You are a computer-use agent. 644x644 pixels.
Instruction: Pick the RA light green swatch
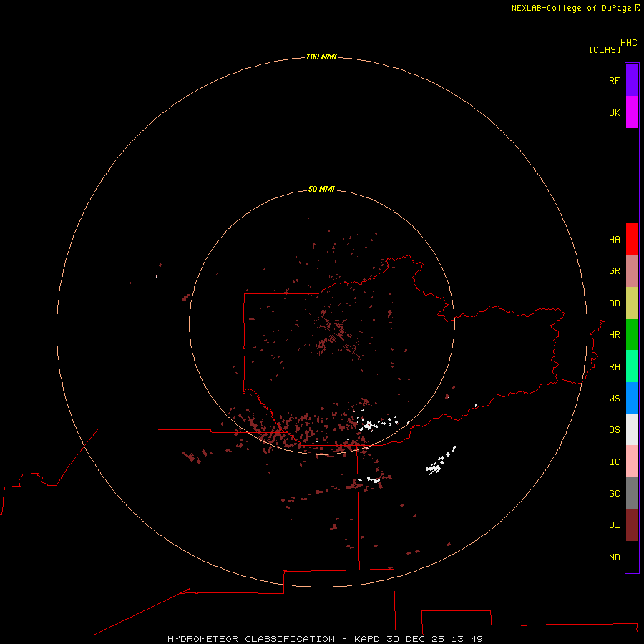pos(632,366)
